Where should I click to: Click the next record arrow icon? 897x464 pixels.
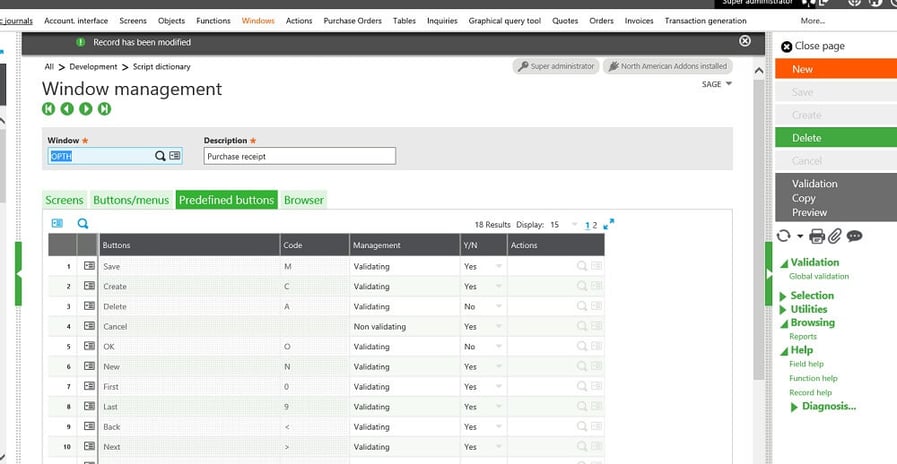click(x=86, y=109)
